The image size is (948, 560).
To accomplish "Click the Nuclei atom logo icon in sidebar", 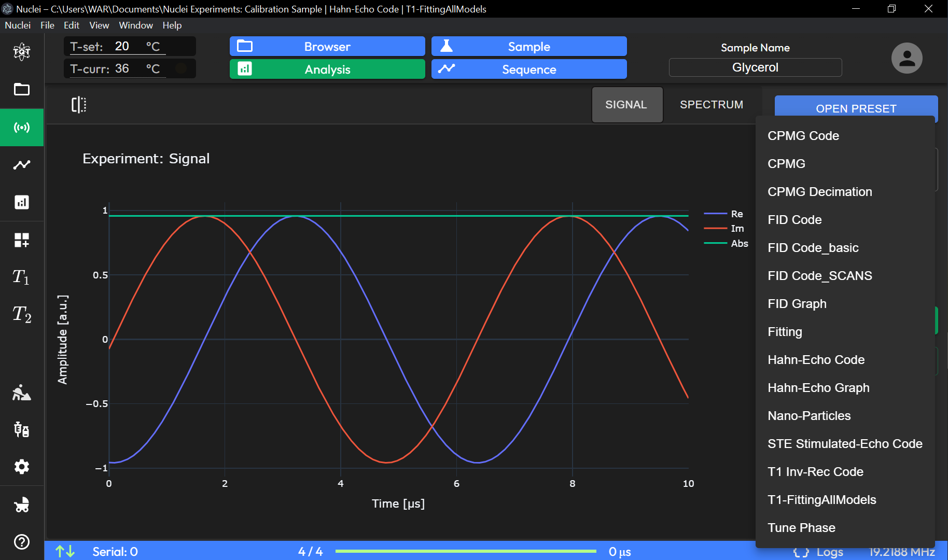I will 22,51.
